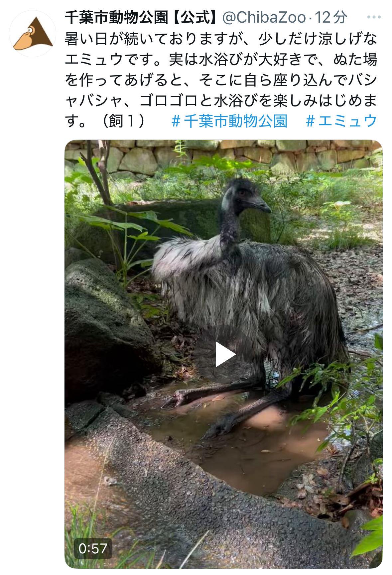The image size is (392, 575).
Task: Click the tweet line starting 暑い日が続いて
Action: pyautogui.click(x=221, y=38)
